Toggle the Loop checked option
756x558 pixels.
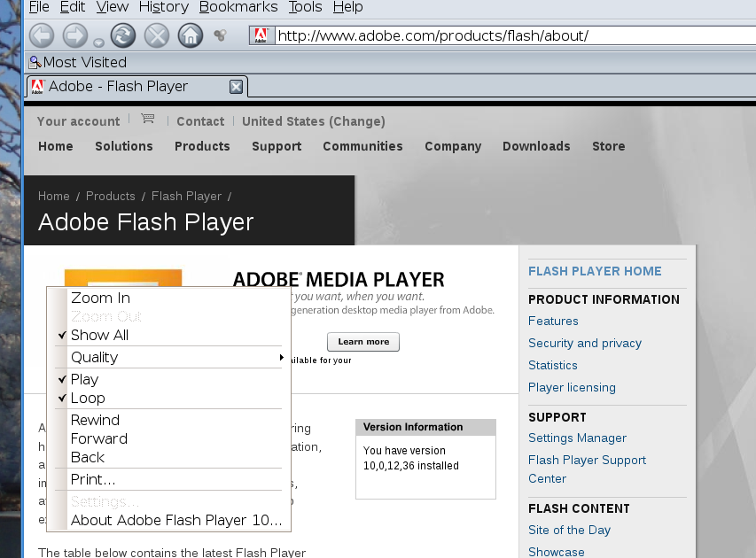coord(168,398)
